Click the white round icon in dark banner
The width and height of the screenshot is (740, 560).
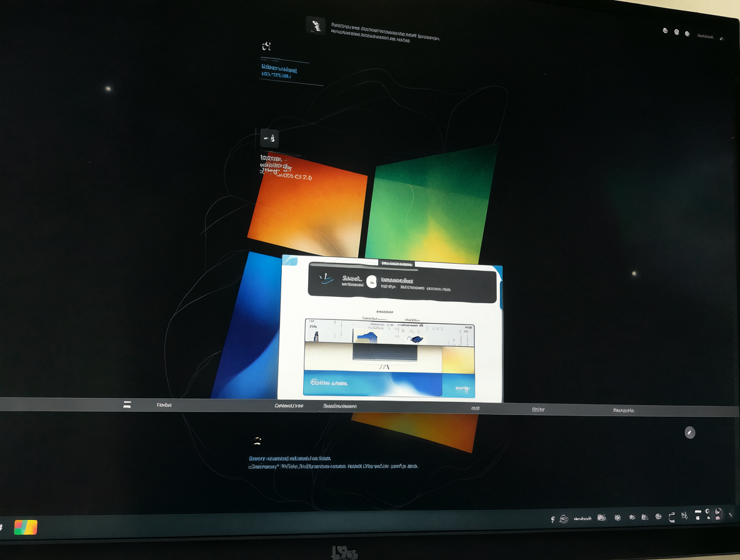(x=371, y=282)
